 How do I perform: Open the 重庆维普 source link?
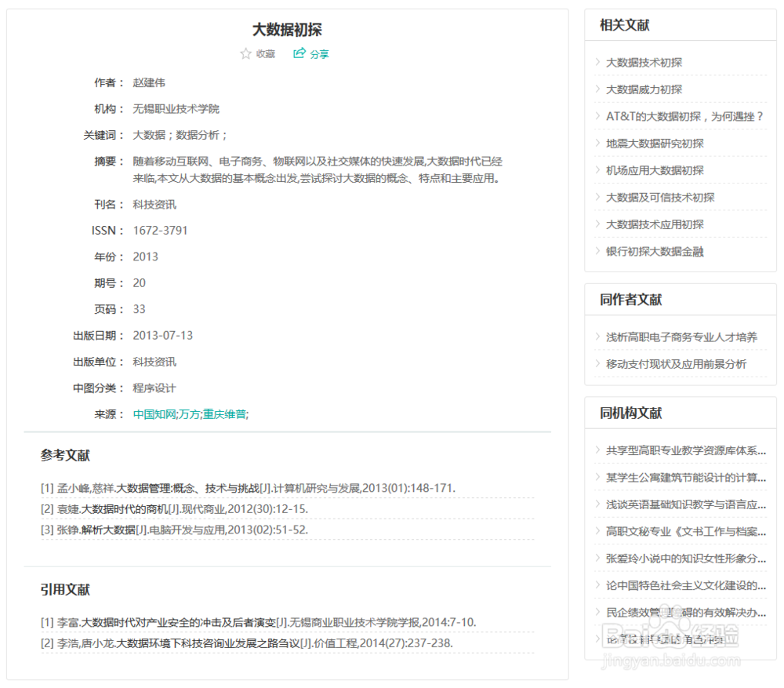tap(224, 414)
